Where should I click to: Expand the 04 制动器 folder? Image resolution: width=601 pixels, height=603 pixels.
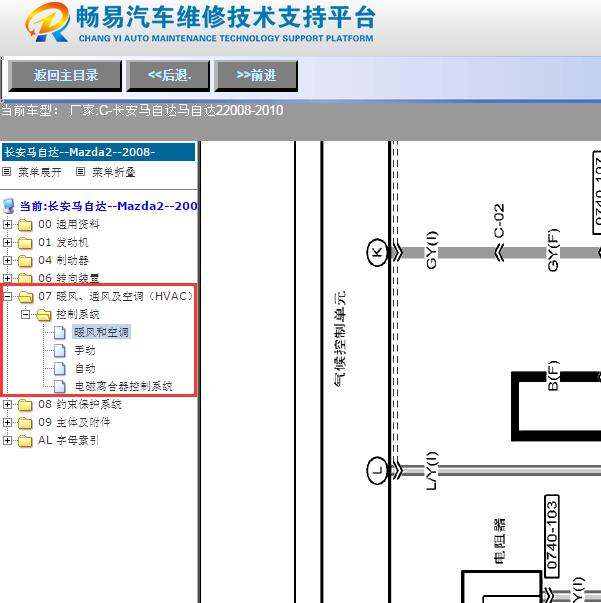(x=7, y=260)
